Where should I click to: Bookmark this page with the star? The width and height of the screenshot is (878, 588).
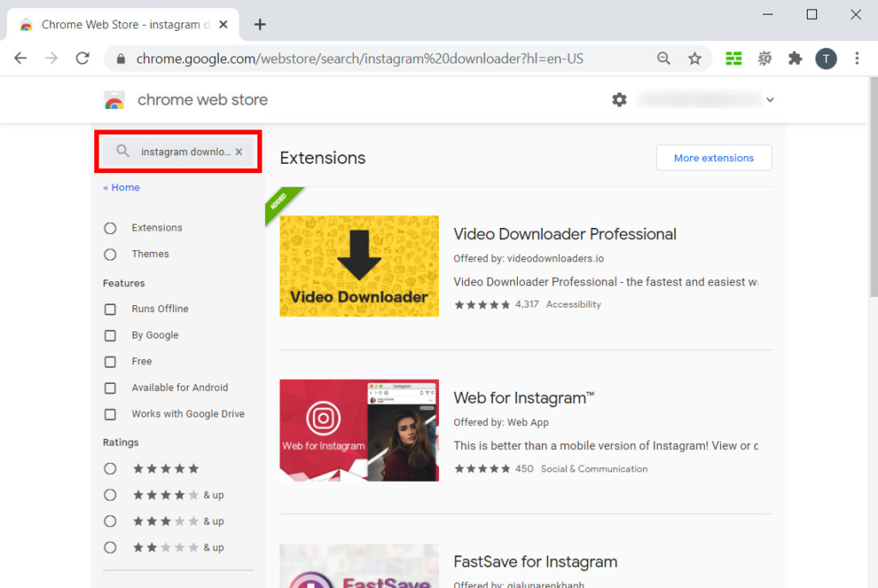point(695,58)
